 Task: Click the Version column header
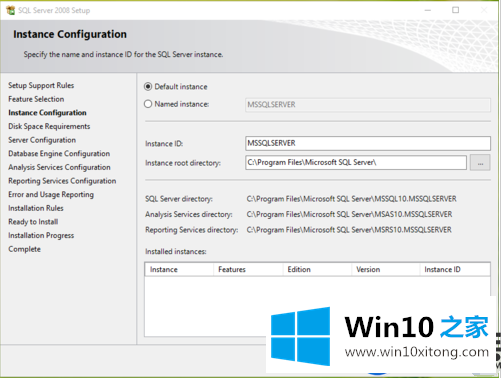pos(386,269)
